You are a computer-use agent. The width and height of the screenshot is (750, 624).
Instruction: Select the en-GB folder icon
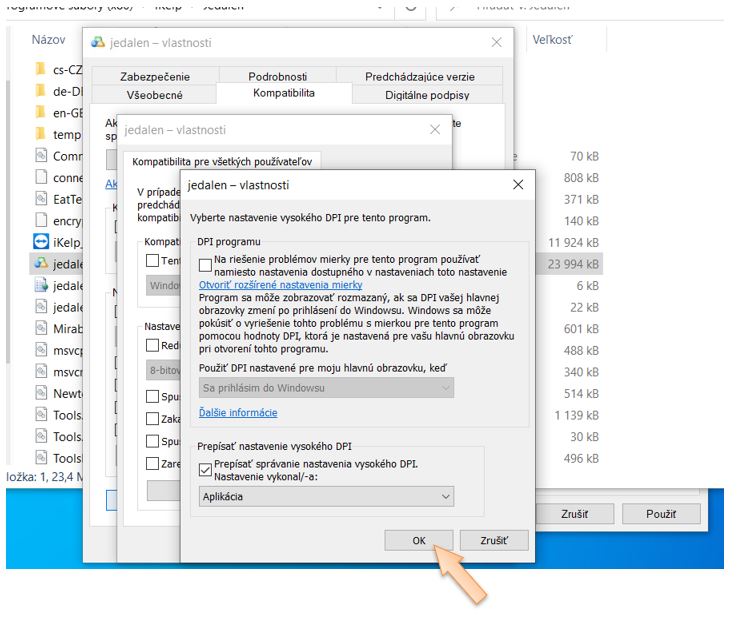(41, 113)
